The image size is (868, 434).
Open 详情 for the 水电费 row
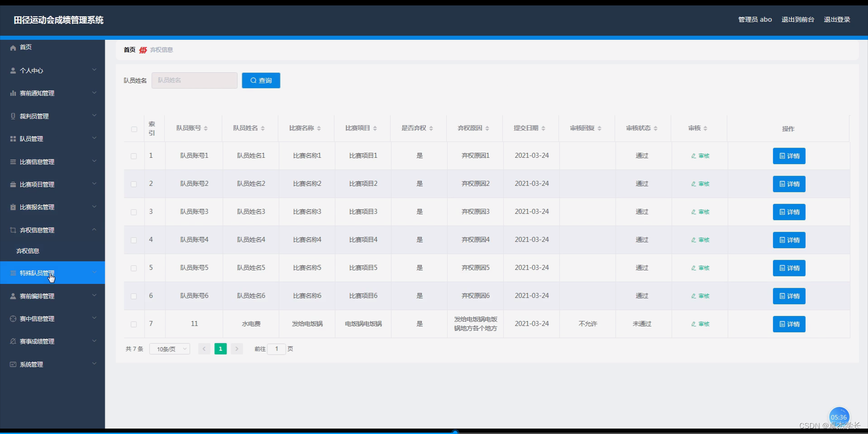[x=789, y=324]
